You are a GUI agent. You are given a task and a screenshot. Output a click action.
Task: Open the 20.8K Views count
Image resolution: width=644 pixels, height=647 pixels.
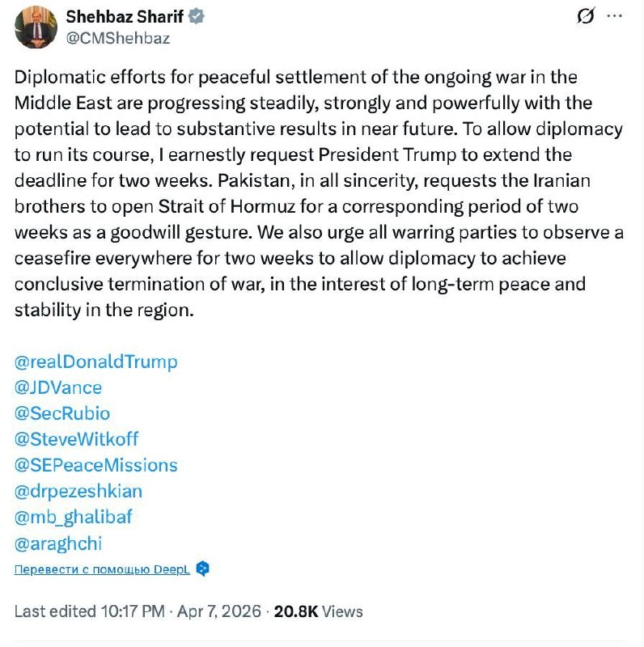pyautogui.click(x=318, y=611)
